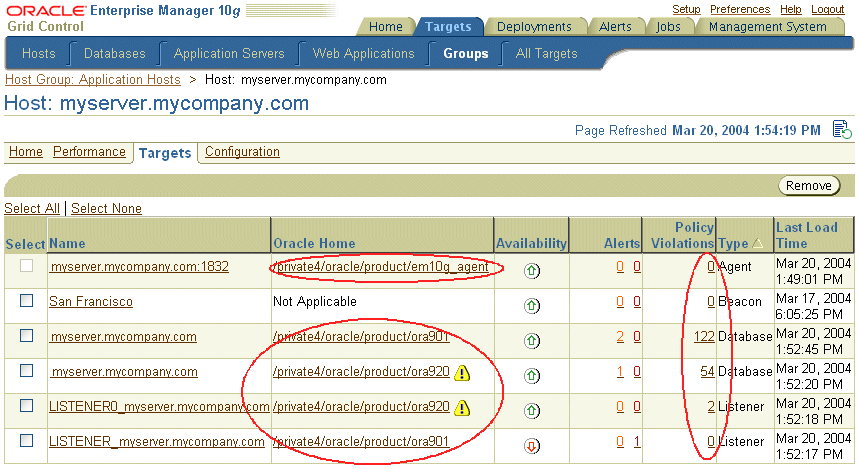Click 2 warning alerts for ora901 Database
Viewport: 859px width, 469px height.
pyautogui.click(x=620, y=337)
